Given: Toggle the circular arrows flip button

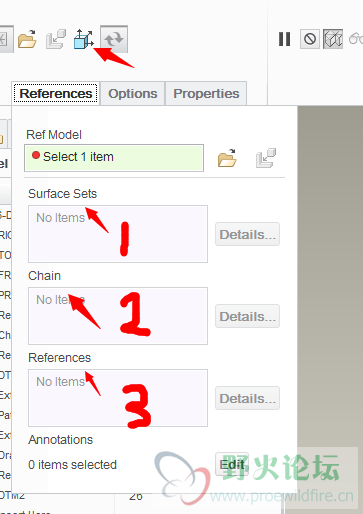Looking at the screenshot, I should [114, 39].
